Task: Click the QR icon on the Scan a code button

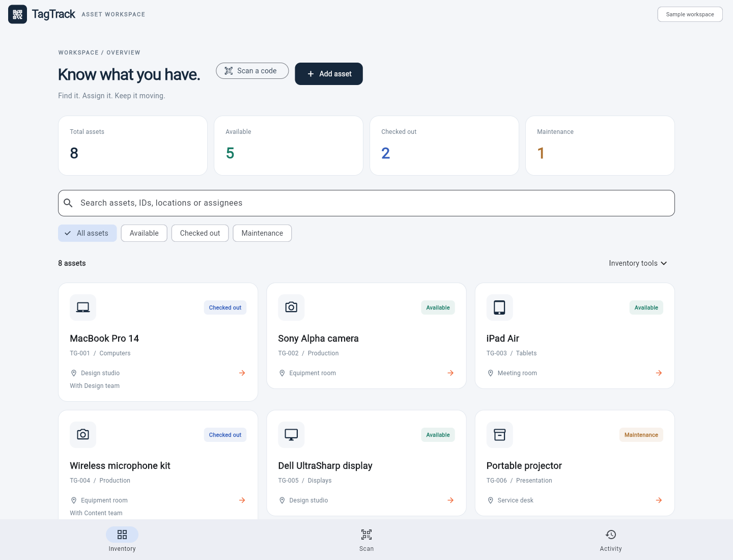Action: [229, 71]
